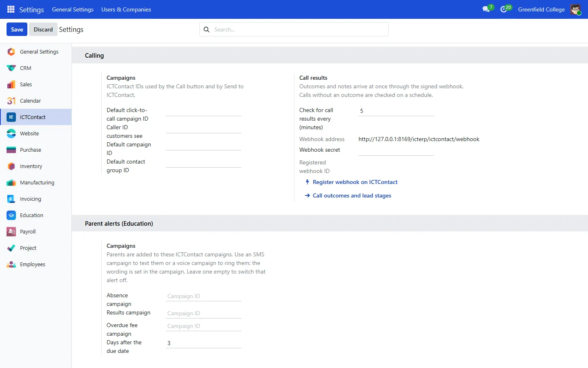This screenshot has height=368, width=588.
Task: Click the Default campaign ID field
Action: [x=203, y=145]
